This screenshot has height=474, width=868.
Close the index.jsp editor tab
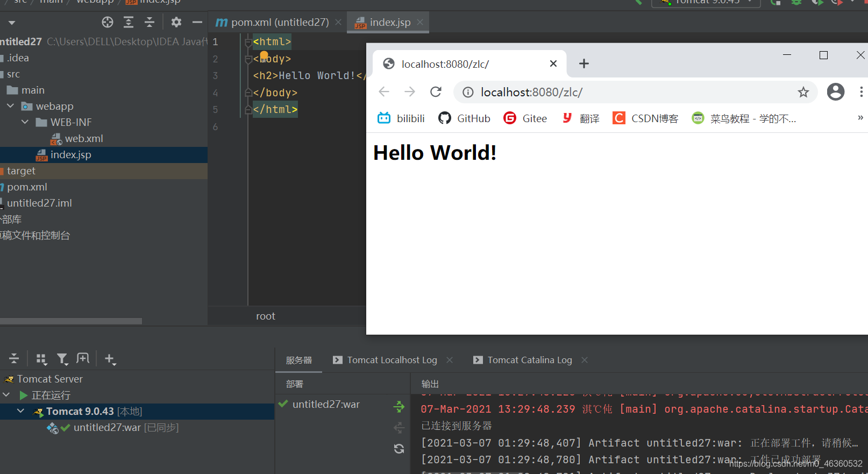(x=420, y=22)
